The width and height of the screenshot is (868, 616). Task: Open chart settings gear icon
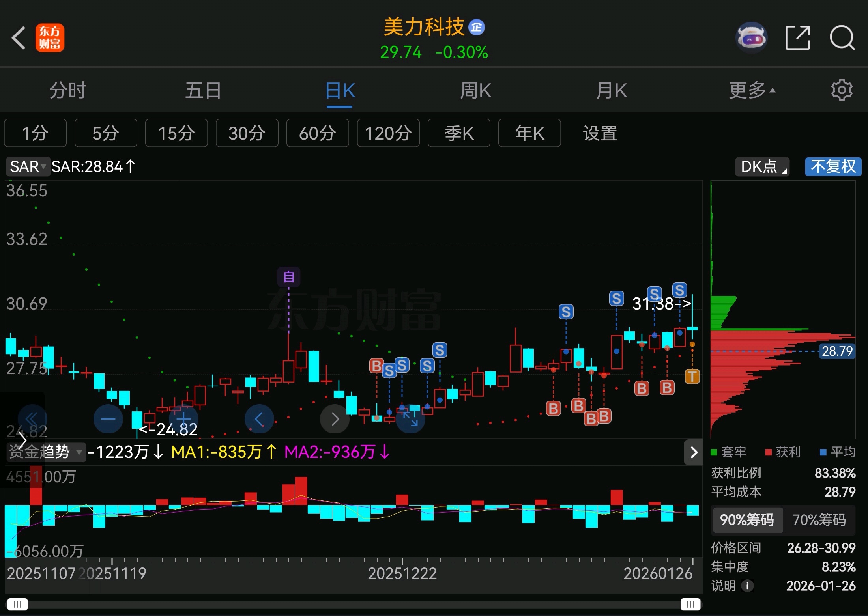(x=841, y=90)
